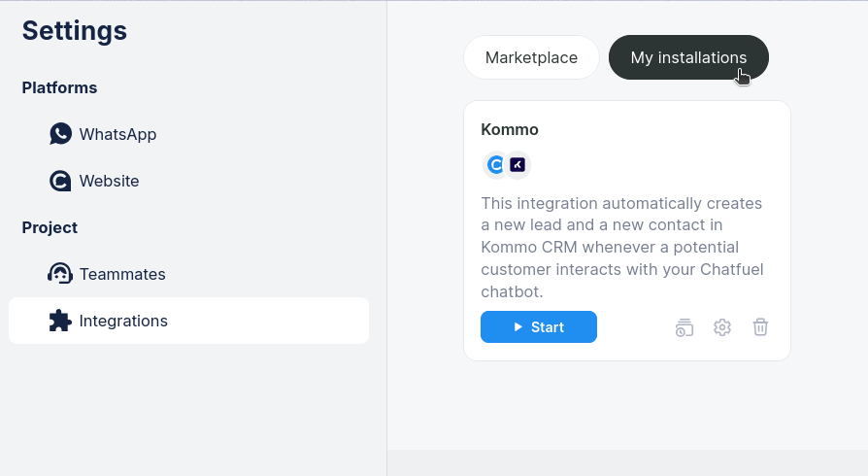Click the Platforms section header
The height and width of the screenshot is (476, 868).
[x=59, y=87]
